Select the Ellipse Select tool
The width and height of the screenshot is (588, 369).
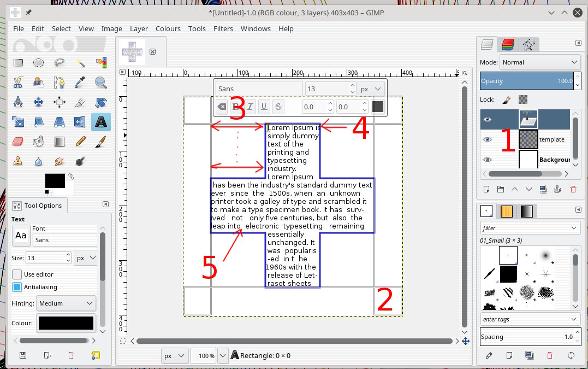[38, 63]
